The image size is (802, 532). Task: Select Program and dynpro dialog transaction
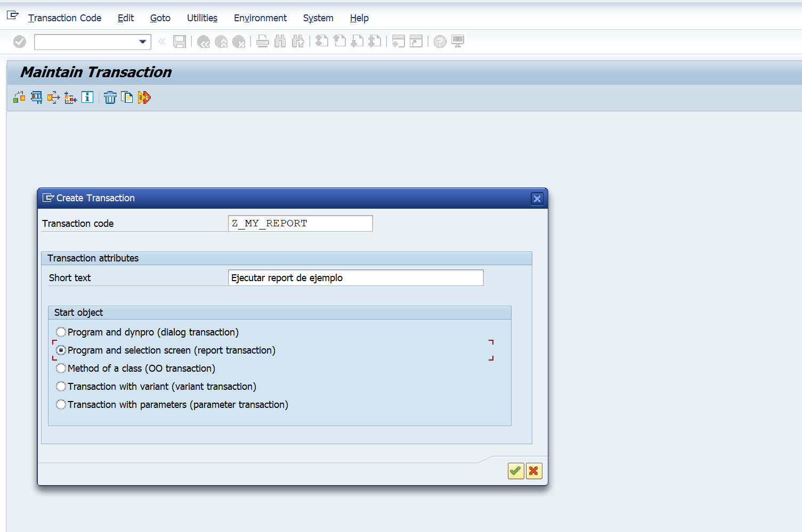point(61,332)
